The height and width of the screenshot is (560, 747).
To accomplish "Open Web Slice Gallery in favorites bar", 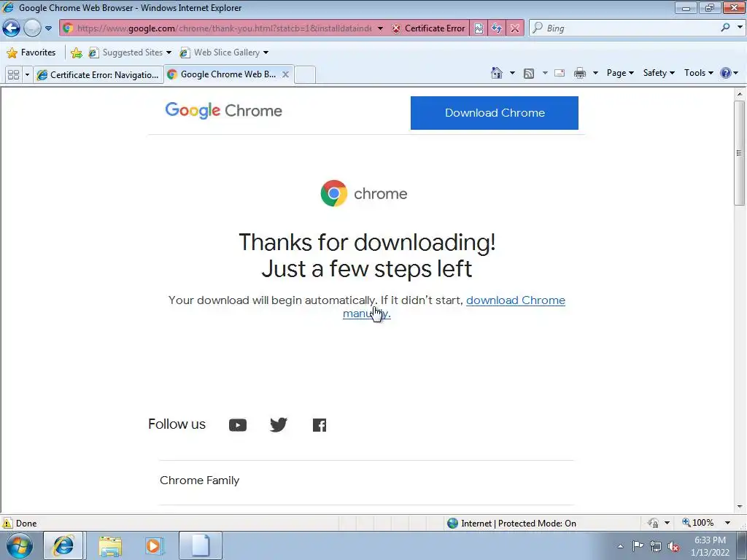I will click(x=224, y=52).
